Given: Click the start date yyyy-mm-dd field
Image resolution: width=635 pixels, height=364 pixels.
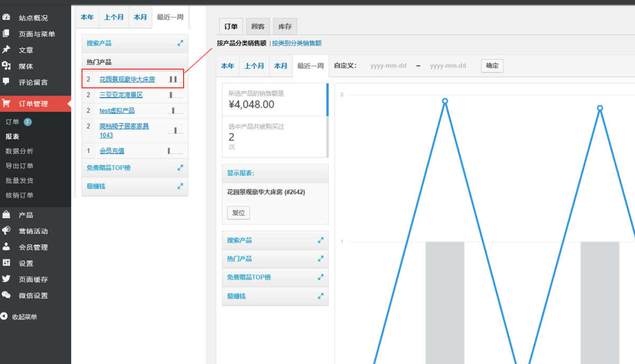Looking at the screenshot, I should click(x=388, y=66).
